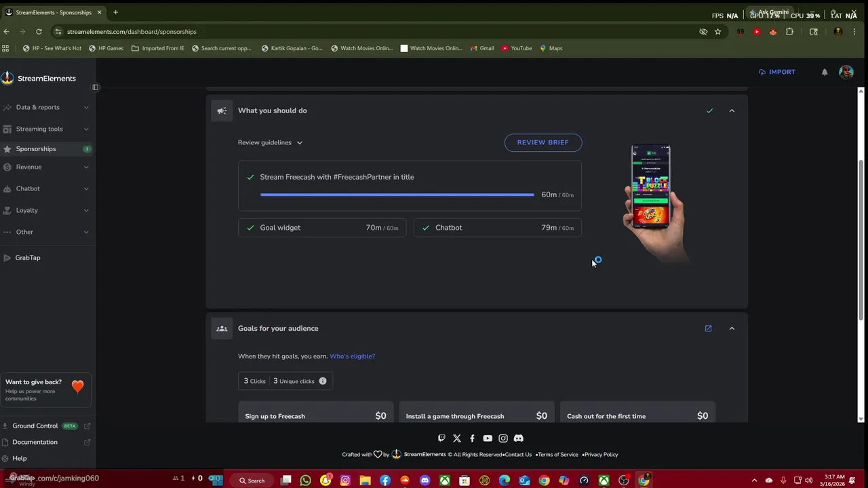The height and width of the screenshot is (488, 868).
Task: Click the info icon next to Unique clicks
Action: [x=323, y=381]
